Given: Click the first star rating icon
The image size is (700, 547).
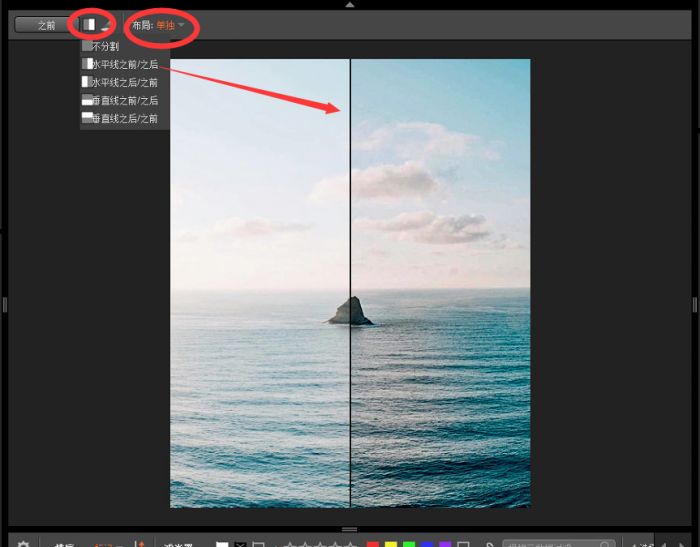Looking at the screenshot, I should [289, 544].
